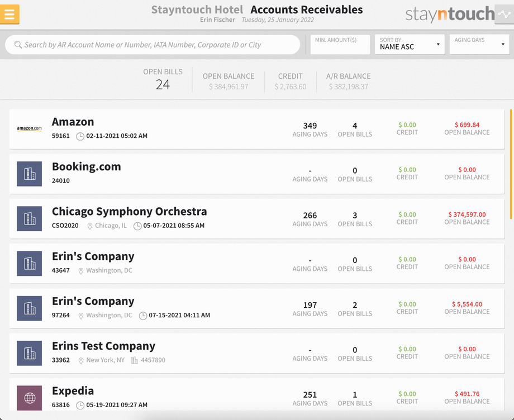
Task: Click Erins Test Company building icon
Action: click(29, 353)
